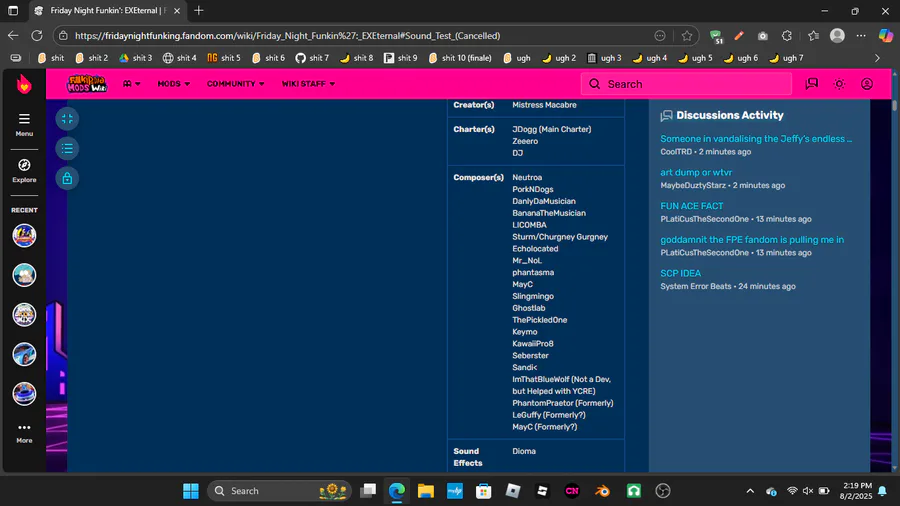Screen dimensions: 900x506
Task: Open the 'FUN ACE FACT' discussion
Action: (x=692, y=206)
